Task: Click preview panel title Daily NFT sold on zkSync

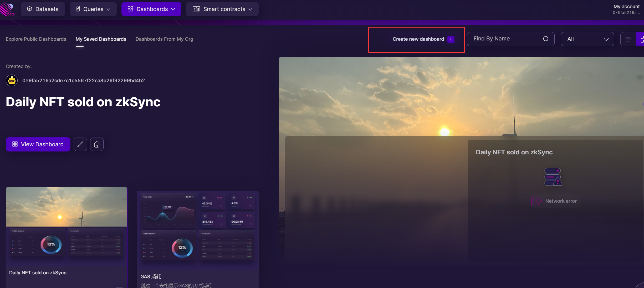Action: (x=514, y=152)
